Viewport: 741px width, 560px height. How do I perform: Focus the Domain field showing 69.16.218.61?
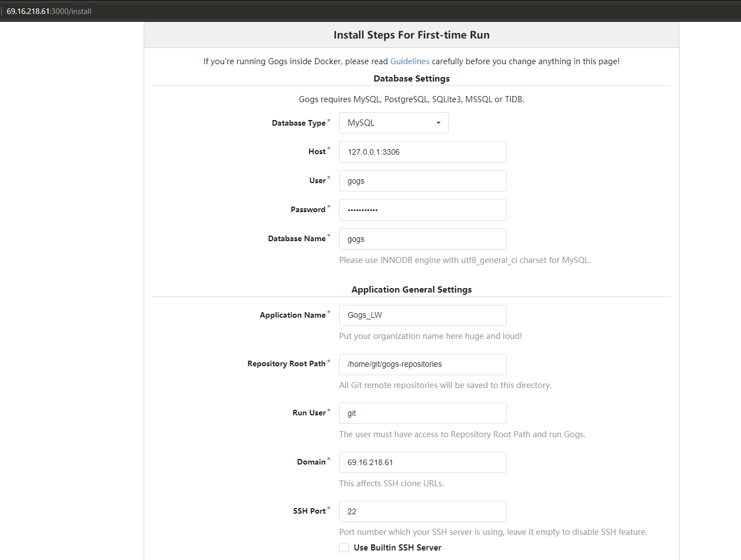tap(422, 462)
